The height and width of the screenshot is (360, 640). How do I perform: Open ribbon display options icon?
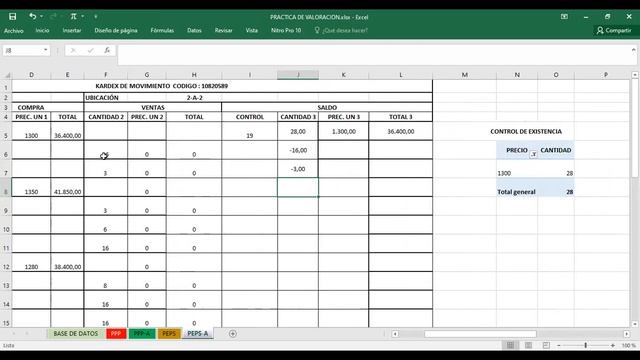click(x=564, y=17)
